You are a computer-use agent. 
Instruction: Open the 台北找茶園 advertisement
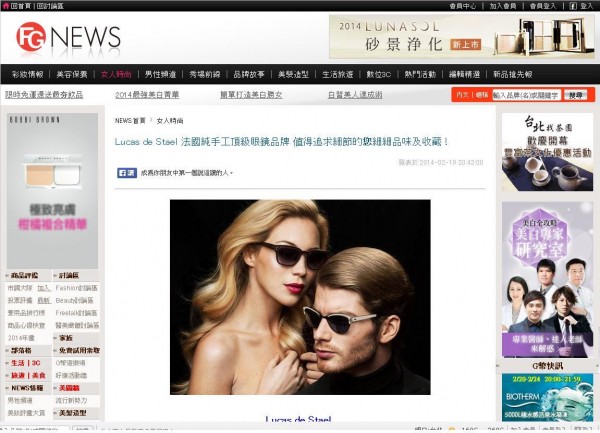(x=547, y=152)
